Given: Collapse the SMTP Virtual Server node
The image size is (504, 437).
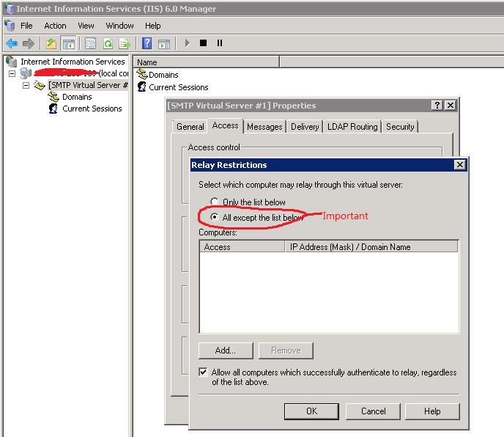Looking at the screenshot, I should pos(26,85).
